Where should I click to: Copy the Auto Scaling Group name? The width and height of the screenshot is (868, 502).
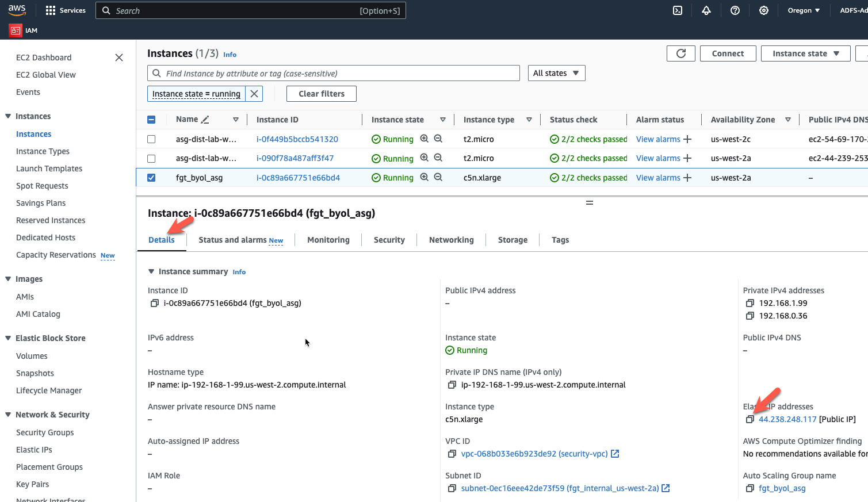[x=750, y=488]
